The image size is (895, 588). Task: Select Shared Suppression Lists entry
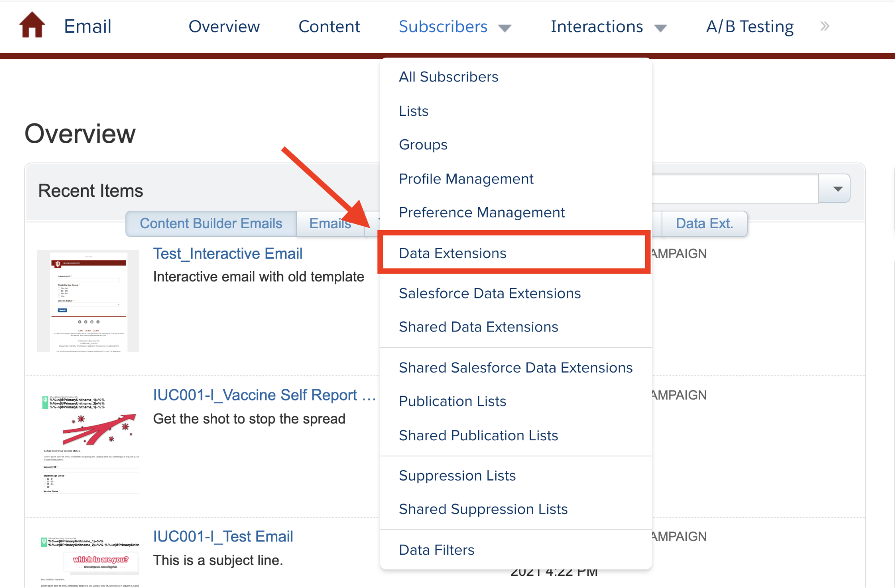tap(483, 509)
